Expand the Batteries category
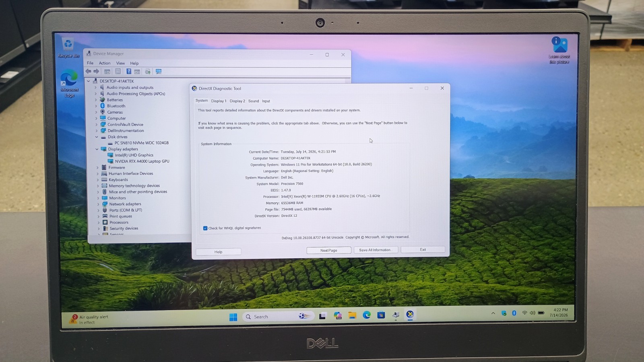644x362 pixels. coord(96,100)
